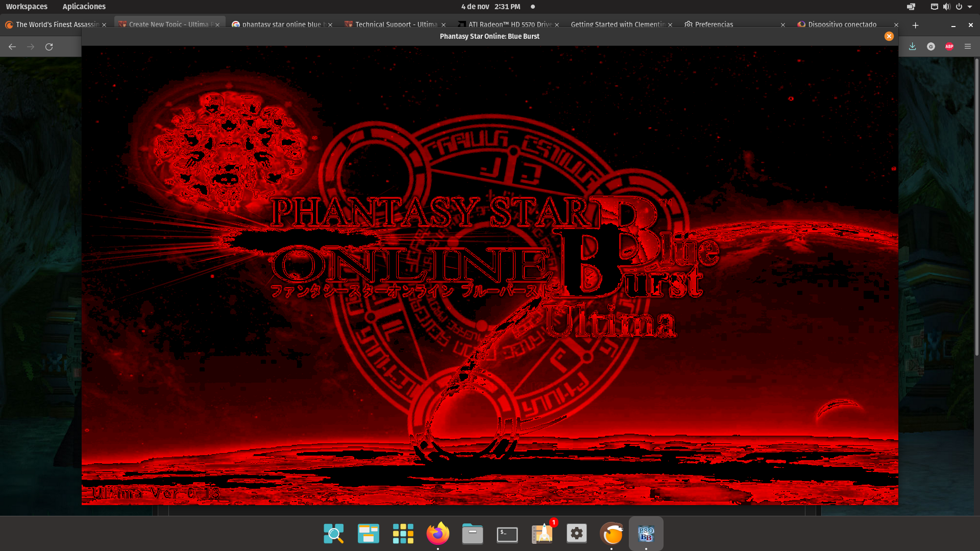The image size is (980, 551).
Task: Open Settings gear in the dock
Action: (x=577, y=534)
